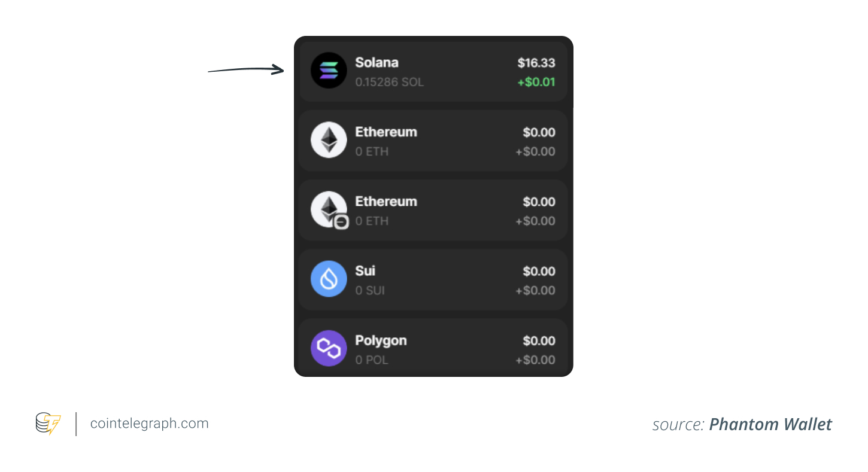Open the cointelegraph.com link

tap(149, 424)
